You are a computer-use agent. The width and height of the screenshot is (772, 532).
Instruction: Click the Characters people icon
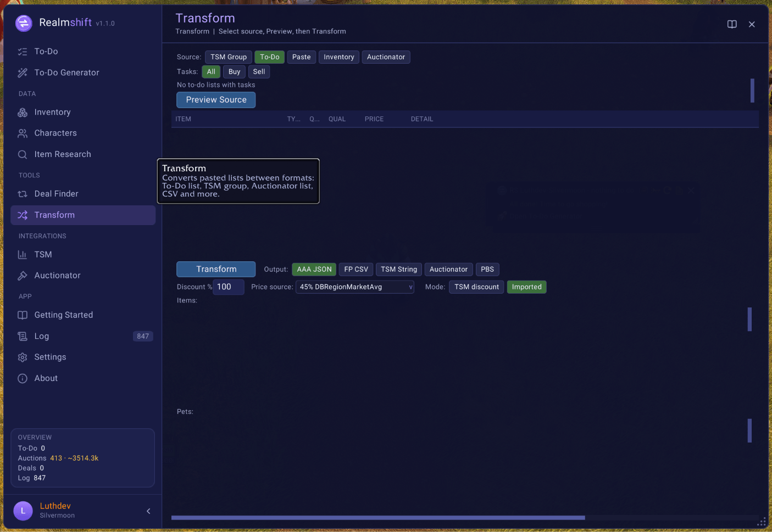23,133
